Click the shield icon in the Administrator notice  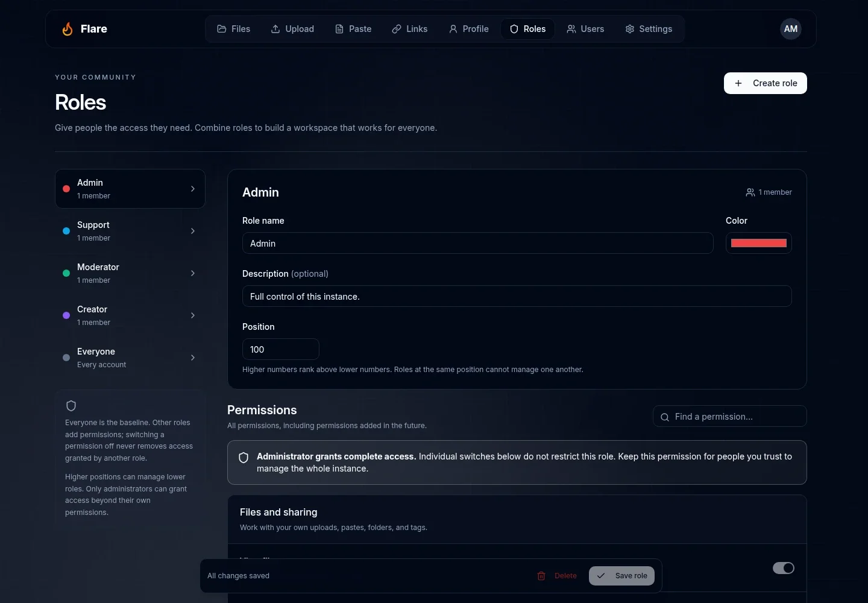pyautogui.click(x=244, y=458)
